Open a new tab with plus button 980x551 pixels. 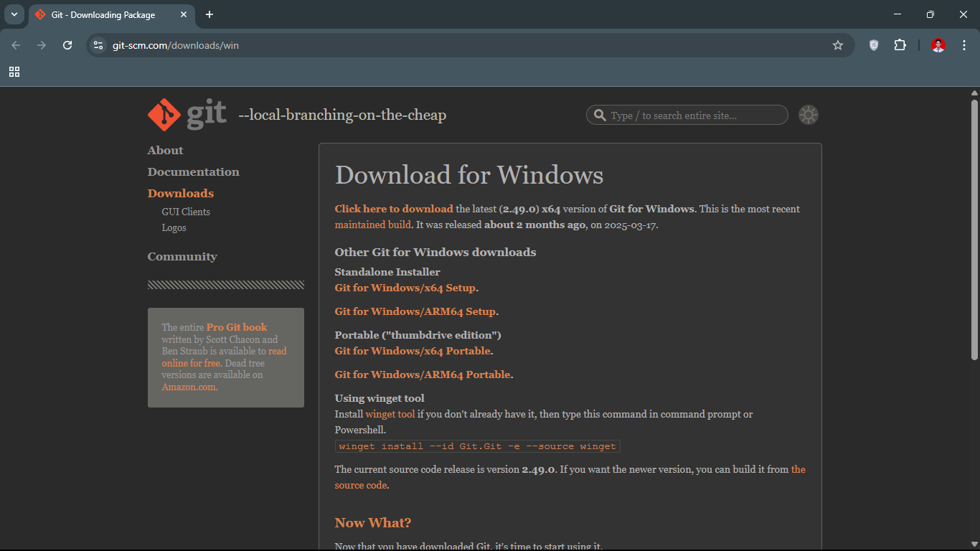[x=209, y=14]
